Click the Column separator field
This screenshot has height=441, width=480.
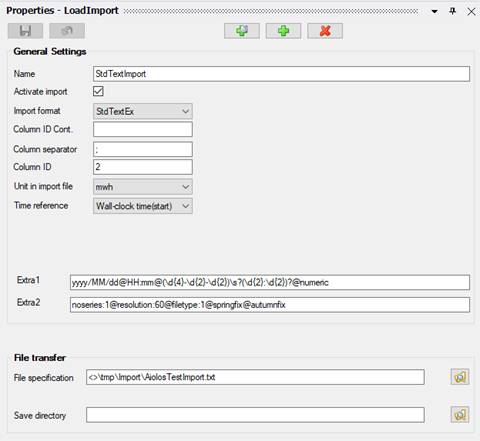click(x=143, y=149)
